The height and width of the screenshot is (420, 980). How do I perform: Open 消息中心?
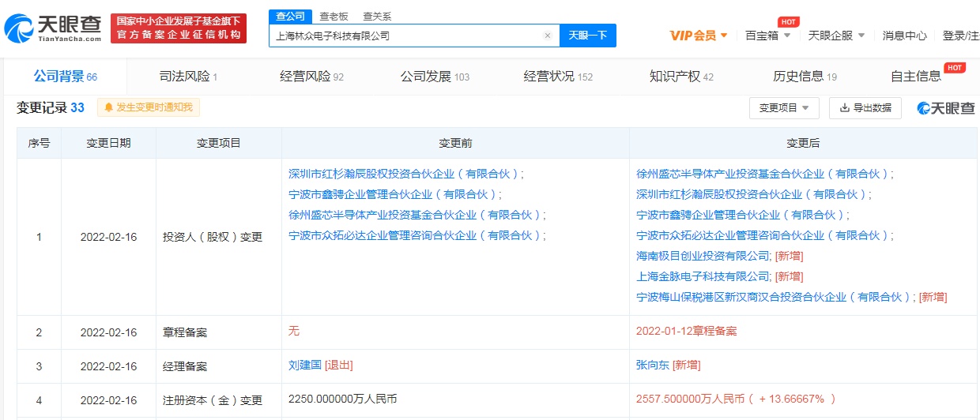(904, 36)
